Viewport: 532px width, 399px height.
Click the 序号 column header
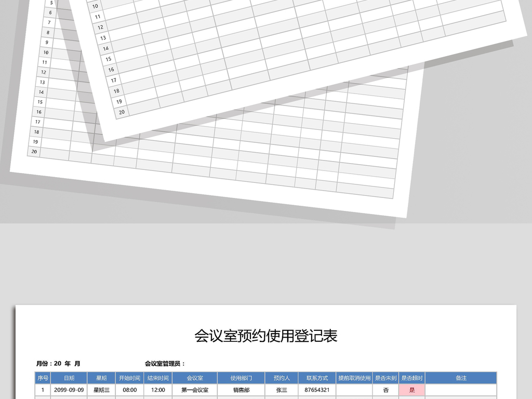[x=42, y=378]
